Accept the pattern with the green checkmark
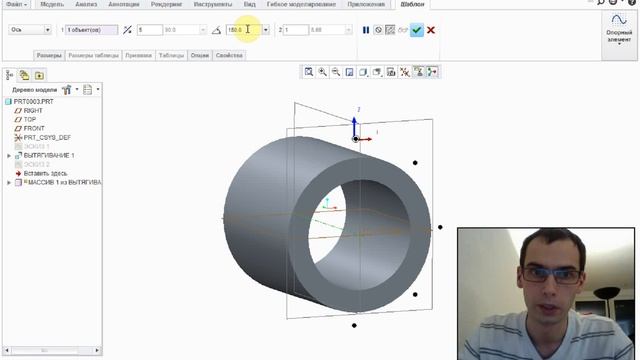Screen dimensions: 640x360 (417, 30)
